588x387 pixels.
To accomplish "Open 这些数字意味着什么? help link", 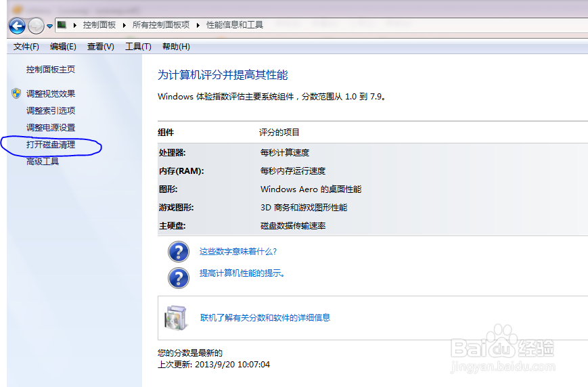I will [x=238, y=252].
